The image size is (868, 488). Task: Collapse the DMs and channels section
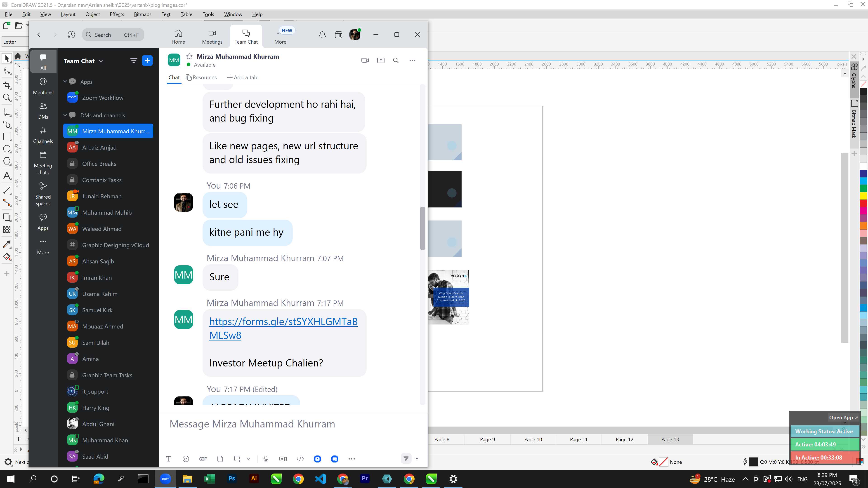pyautogui.click(x=65, y=115)
